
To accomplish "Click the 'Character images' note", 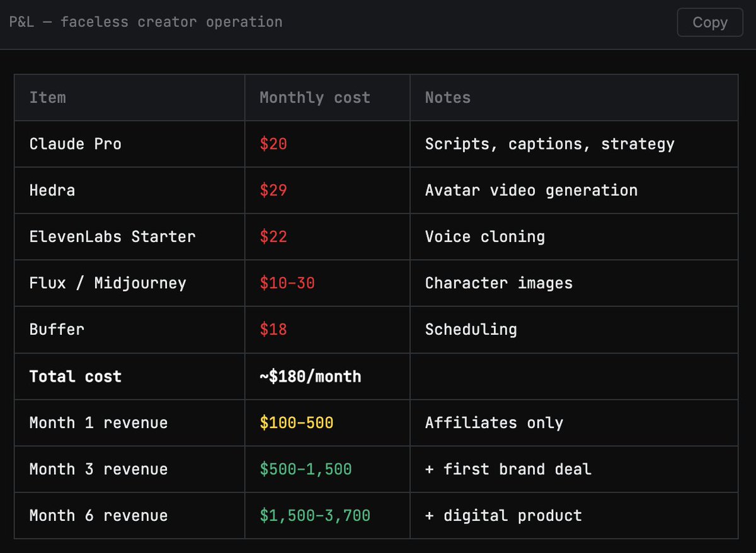I will [499, 283].
